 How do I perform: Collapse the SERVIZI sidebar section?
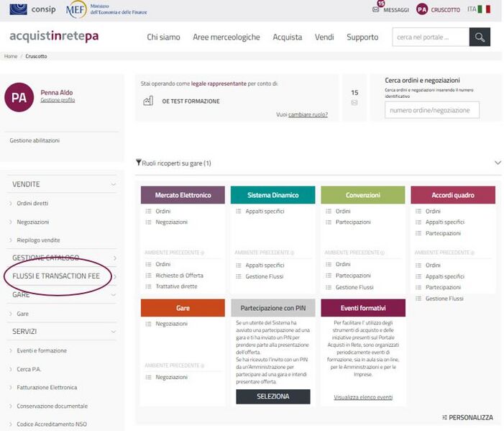click(x=113, y=332)
